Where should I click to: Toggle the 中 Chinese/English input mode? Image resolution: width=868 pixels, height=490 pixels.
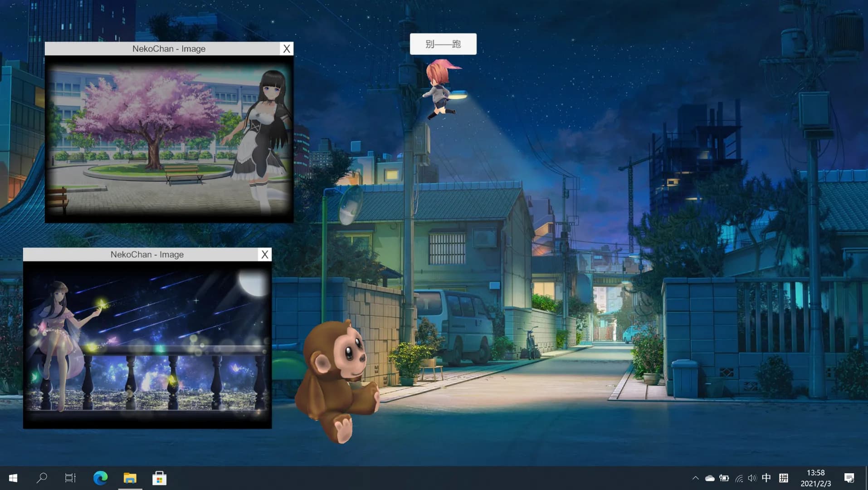(x=766, y=478)
